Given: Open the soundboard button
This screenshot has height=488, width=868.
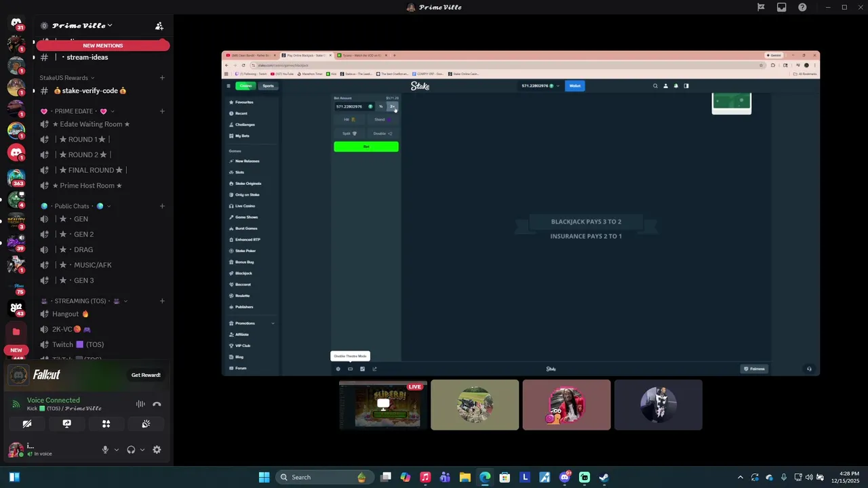Looking at the screenshot, I should point(146,424).
